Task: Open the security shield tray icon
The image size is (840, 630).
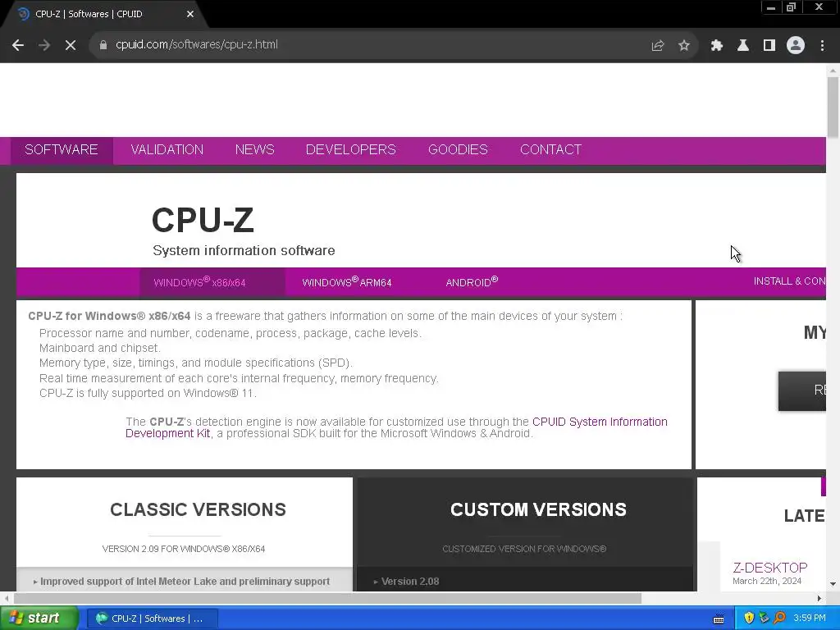Action: 749,619
